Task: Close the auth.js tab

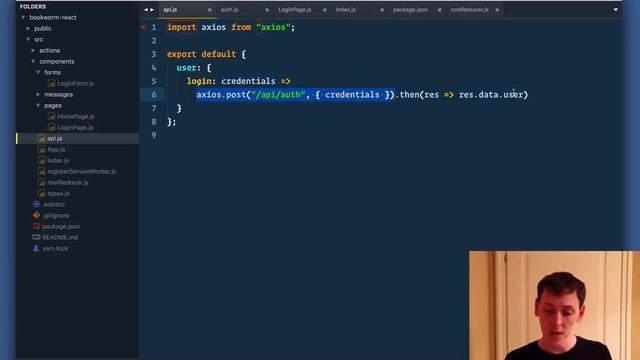Action: click(267, 10)
